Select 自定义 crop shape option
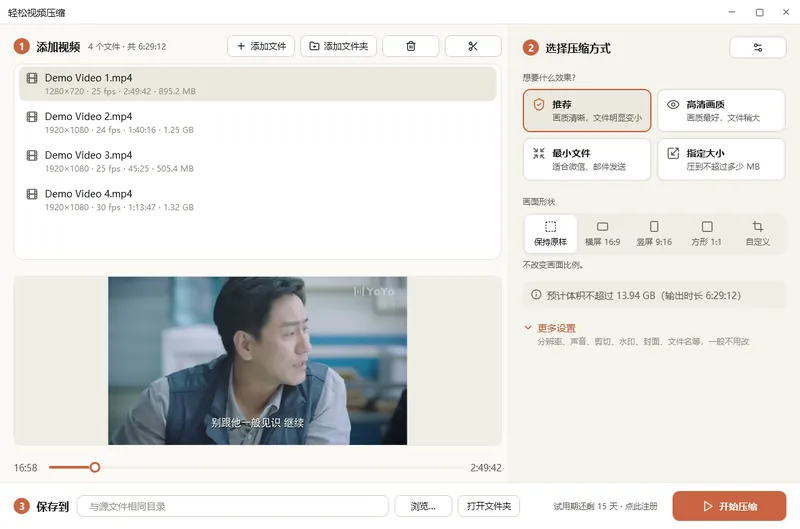The width and height of the screenshot is (800, 529). pos(758,234)
